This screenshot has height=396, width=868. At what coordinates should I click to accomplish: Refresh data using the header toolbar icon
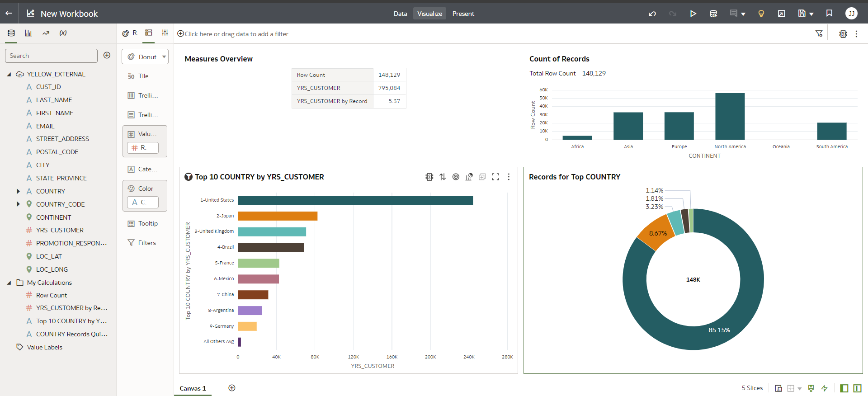713,14
